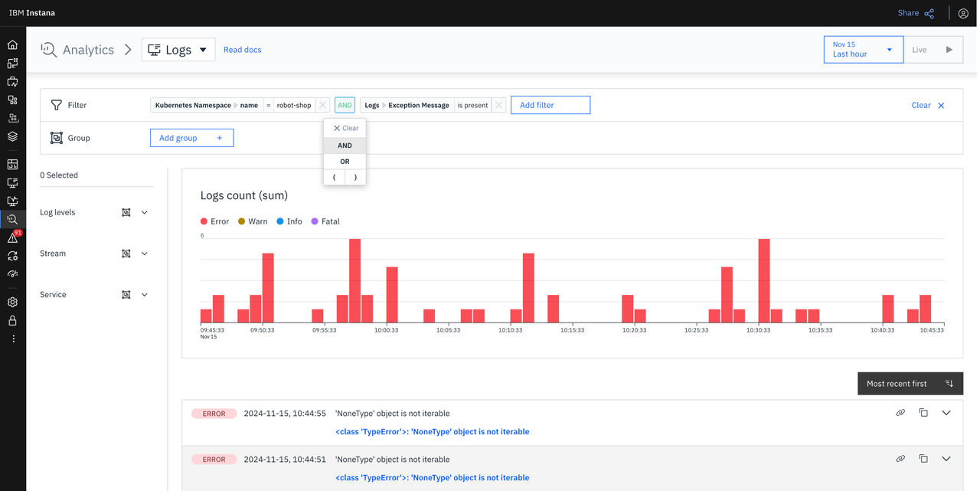Click the copy icon on second log entry
Image resolution: width=980 pixels, height=491 pixels.
(x=923, y=459)
